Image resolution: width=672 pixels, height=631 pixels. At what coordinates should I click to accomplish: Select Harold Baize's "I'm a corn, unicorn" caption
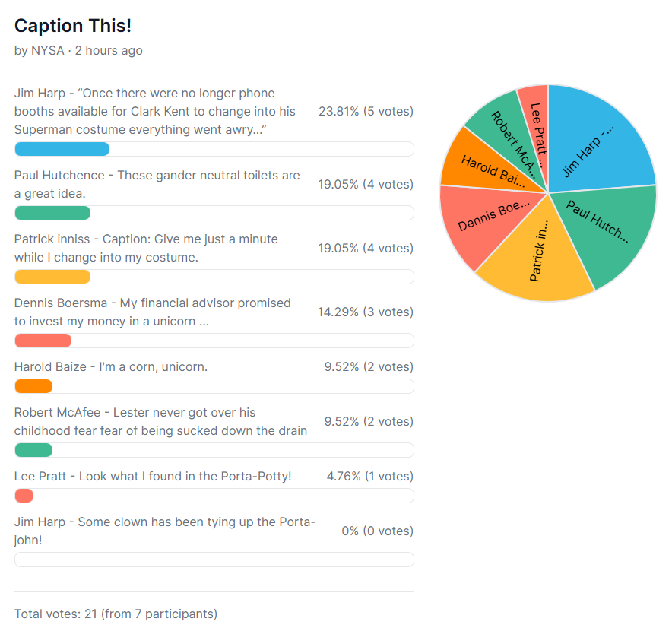point(111,367)
